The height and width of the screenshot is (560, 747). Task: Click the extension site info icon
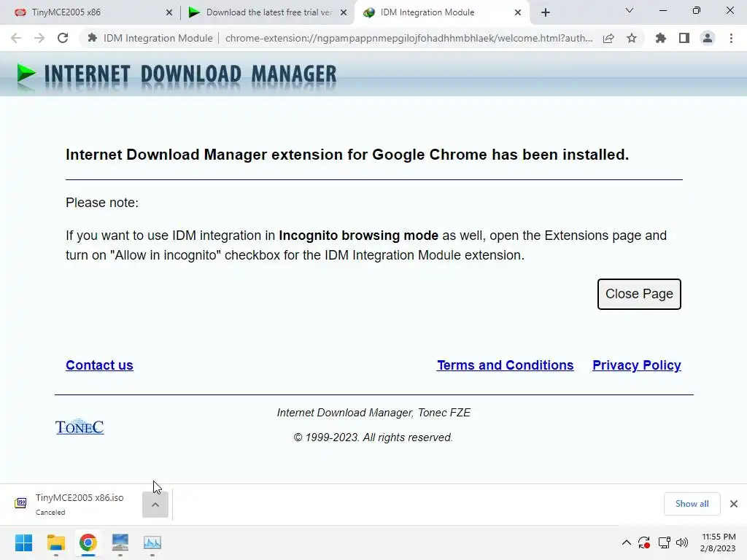(93, 38)
